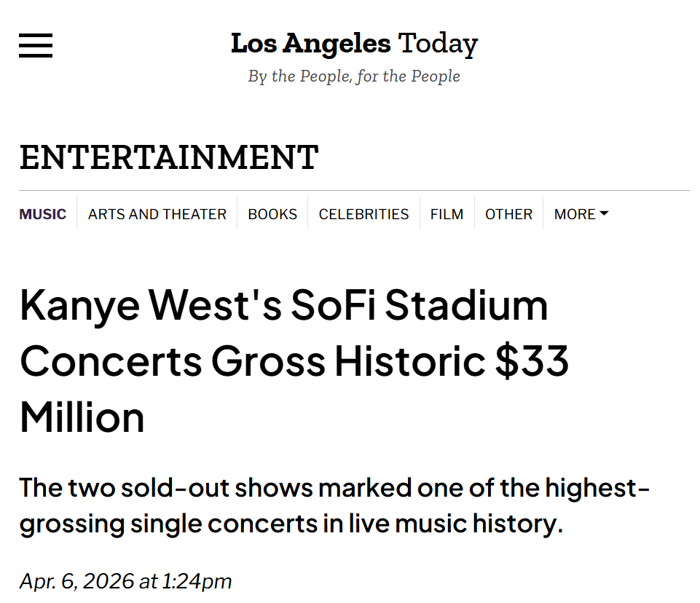Choose the Other category tab

508,214
